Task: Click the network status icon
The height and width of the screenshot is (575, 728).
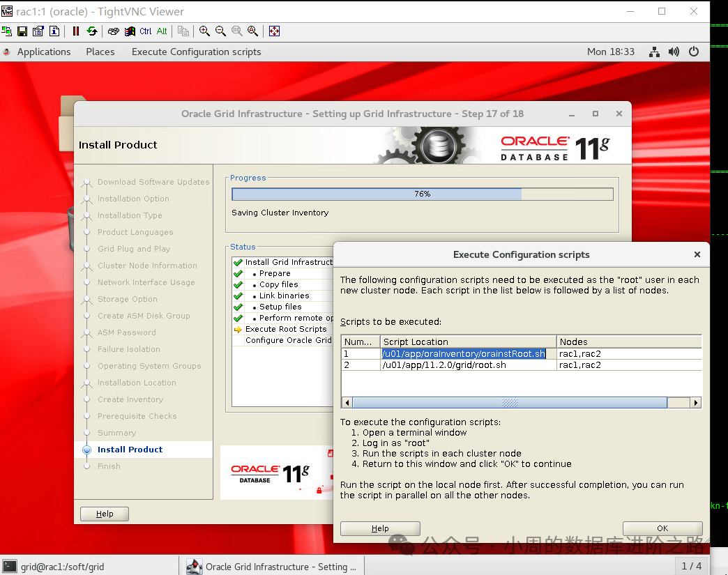Action: click(654, 52)
